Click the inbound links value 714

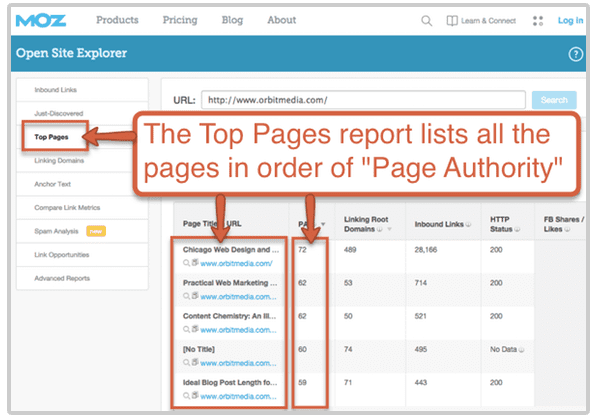[x=421, y=283]
